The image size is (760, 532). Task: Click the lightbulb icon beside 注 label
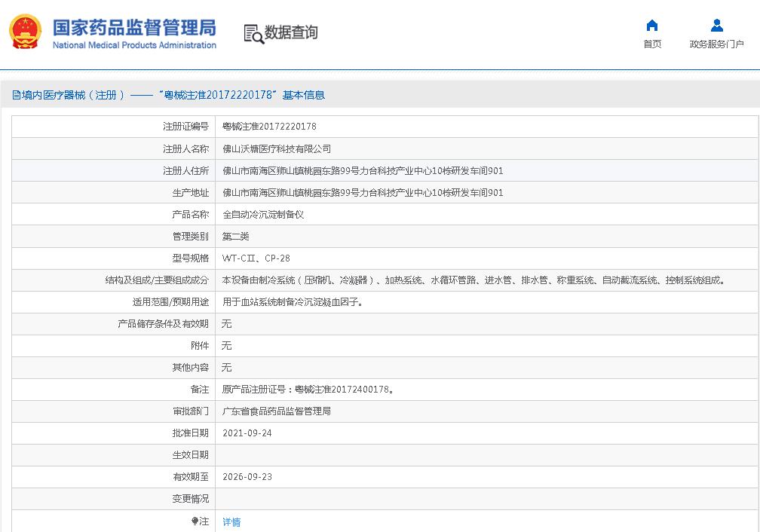(195, 521)
